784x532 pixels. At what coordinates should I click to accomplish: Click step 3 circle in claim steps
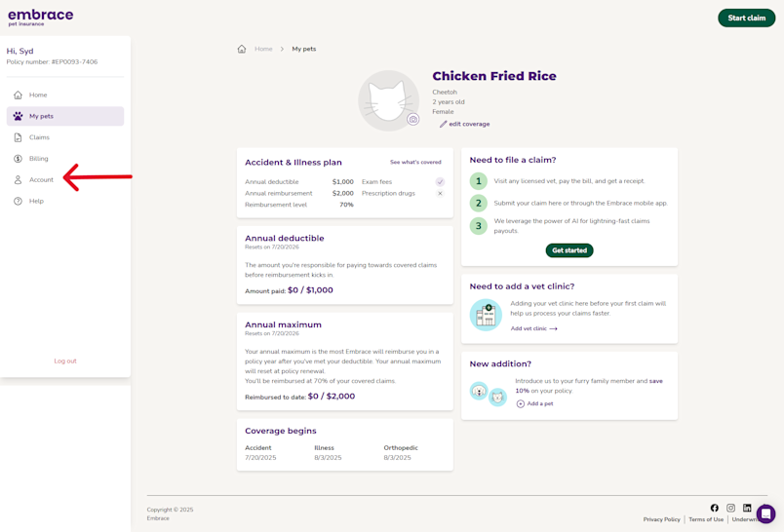pyautogui.click(x=479, y=226)
